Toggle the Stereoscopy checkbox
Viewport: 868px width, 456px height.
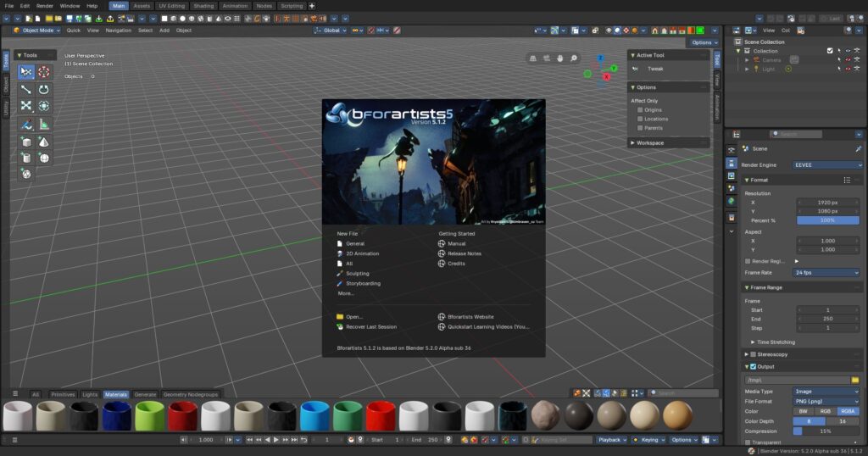(753, 355)
